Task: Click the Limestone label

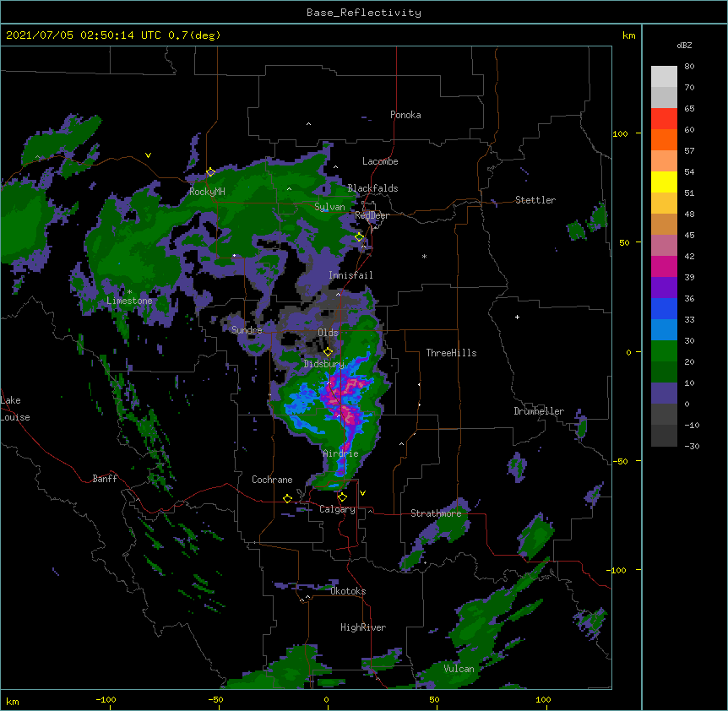Action: point(129,301)
